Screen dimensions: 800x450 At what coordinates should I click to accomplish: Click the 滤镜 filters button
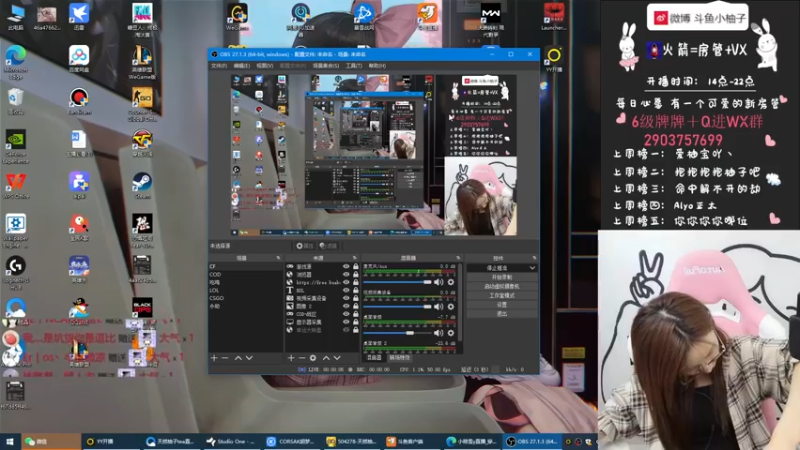329,246
